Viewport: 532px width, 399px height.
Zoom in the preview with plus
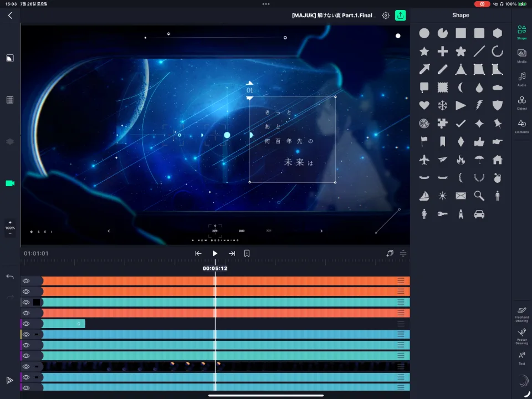(10, 223)
